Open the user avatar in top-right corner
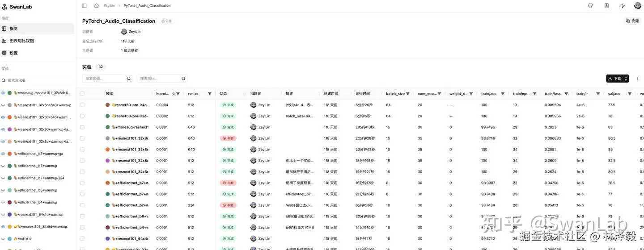Screen dimensions: 644x250 click(x=638, y=6)
